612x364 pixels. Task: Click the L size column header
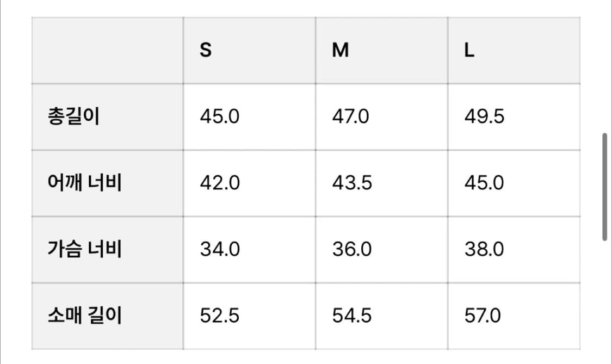469,51
